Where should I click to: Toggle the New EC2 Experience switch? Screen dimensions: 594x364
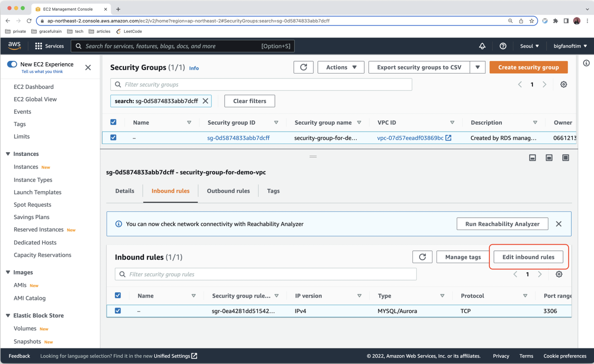pyautogui.click(x=12, y=64)
